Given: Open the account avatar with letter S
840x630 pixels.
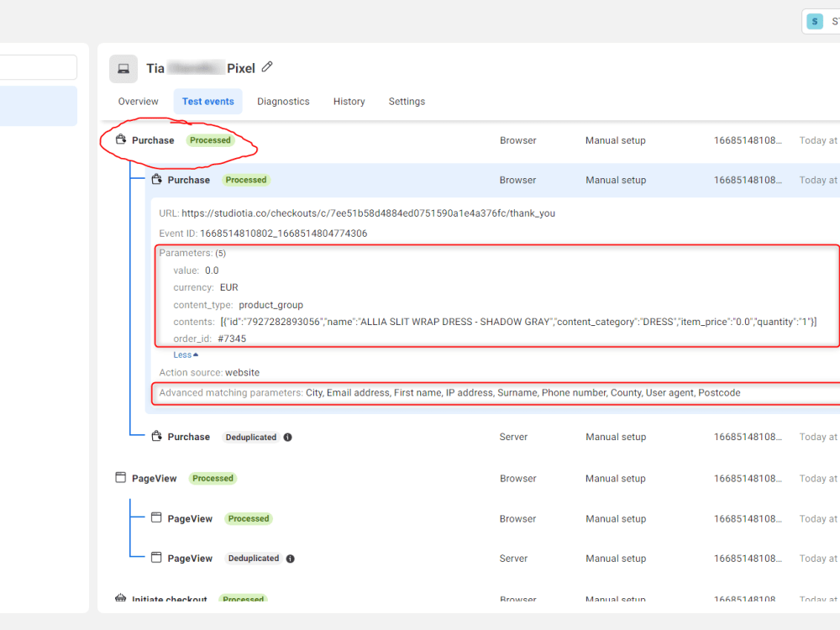Looking at the screenshot, I should click(x=814, y=22).
